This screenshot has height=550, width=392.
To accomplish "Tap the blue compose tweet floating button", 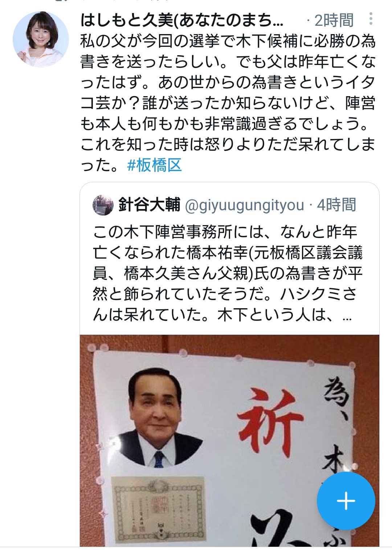I will (x=346, y=501).
